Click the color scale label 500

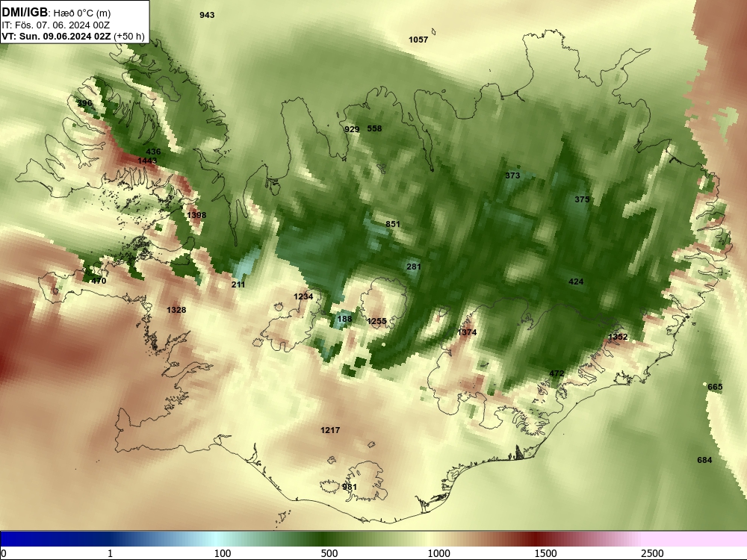[x=329, y=553]
